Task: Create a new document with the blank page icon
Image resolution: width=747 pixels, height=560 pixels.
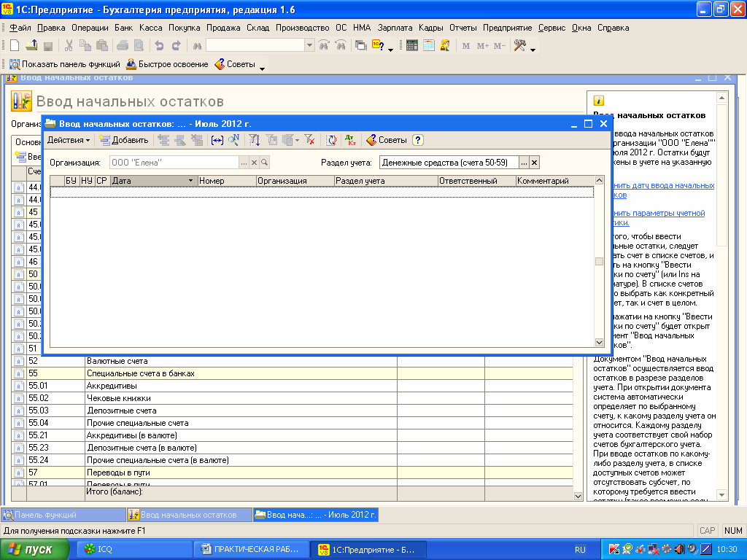Action: pyautogui.click(x=15, y=46)
